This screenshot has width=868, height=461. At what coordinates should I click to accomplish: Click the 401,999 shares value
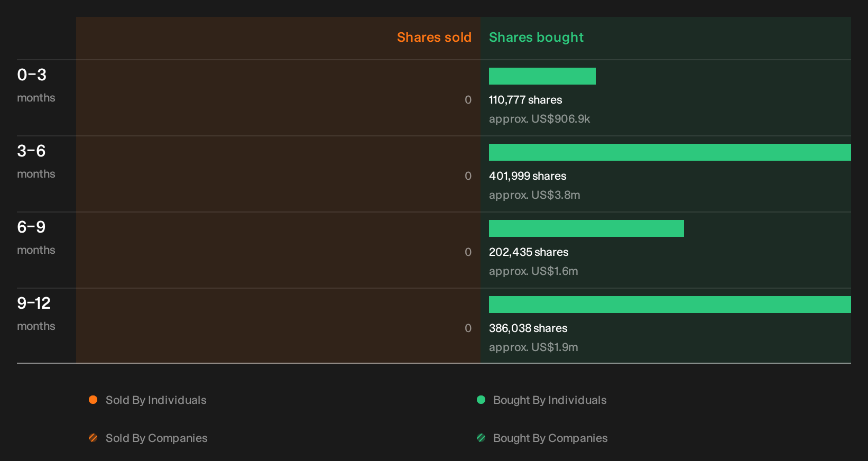coord(528,176)
